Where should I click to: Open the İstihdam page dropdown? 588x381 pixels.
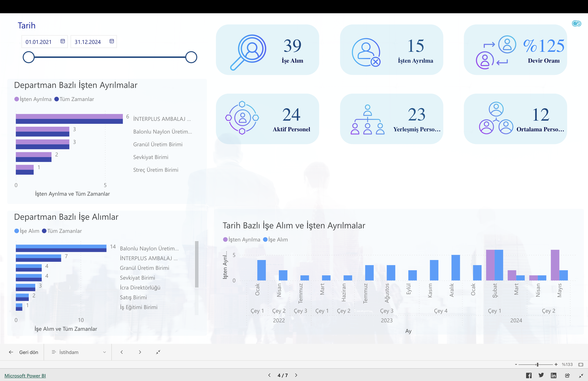105,352
